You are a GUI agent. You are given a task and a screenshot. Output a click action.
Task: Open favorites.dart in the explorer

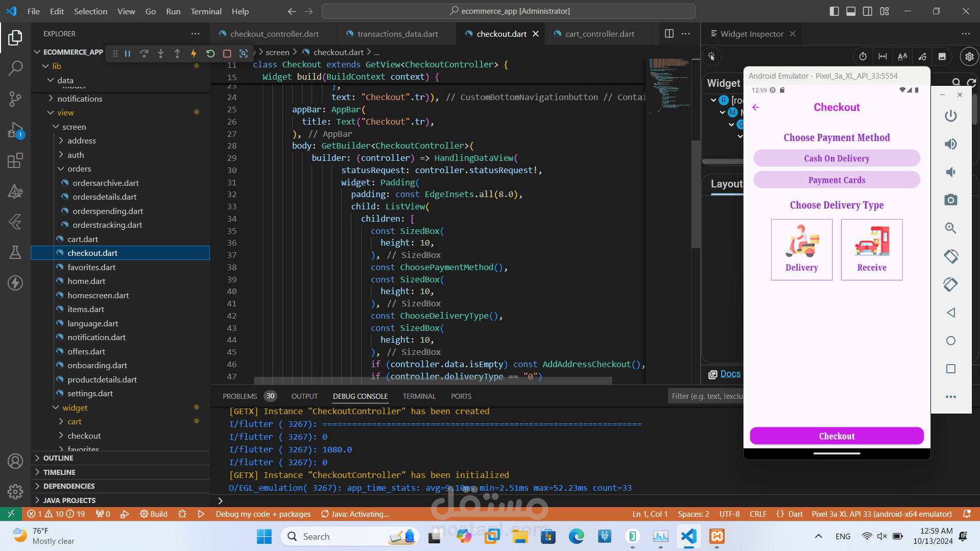91,267
